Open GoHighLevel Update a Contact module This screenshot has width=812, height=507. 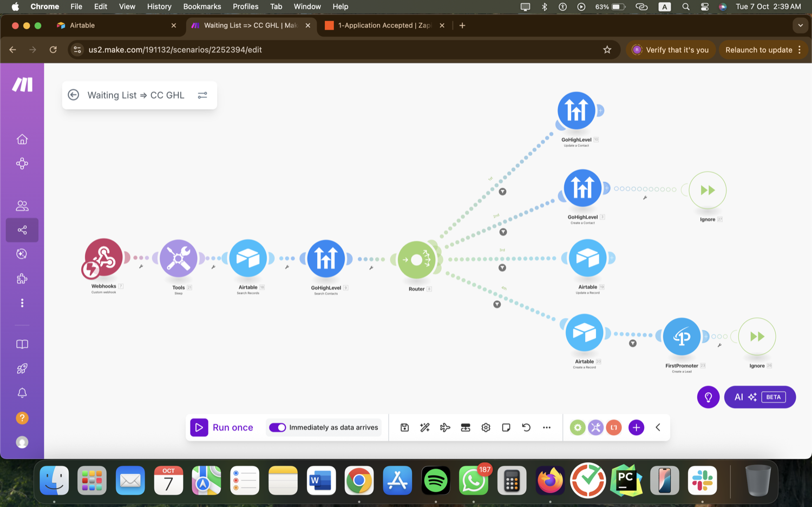[x=576, y=111]
